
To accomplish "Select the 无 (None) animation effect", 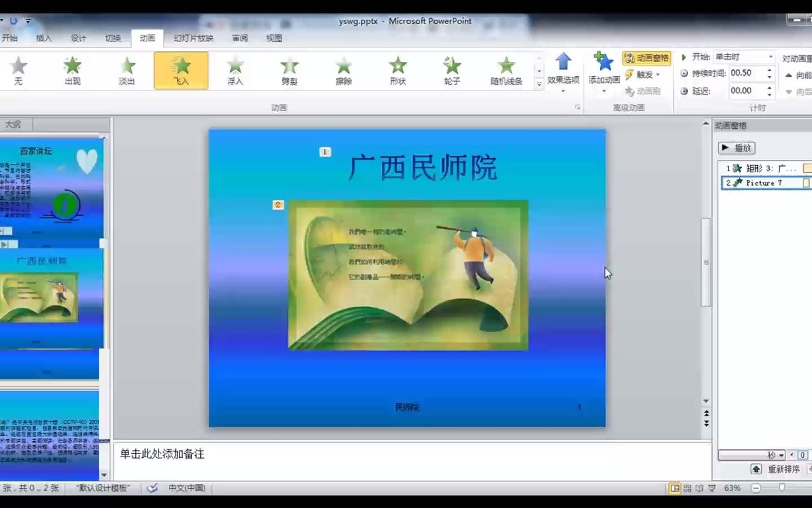I will [x=18, y=71].
